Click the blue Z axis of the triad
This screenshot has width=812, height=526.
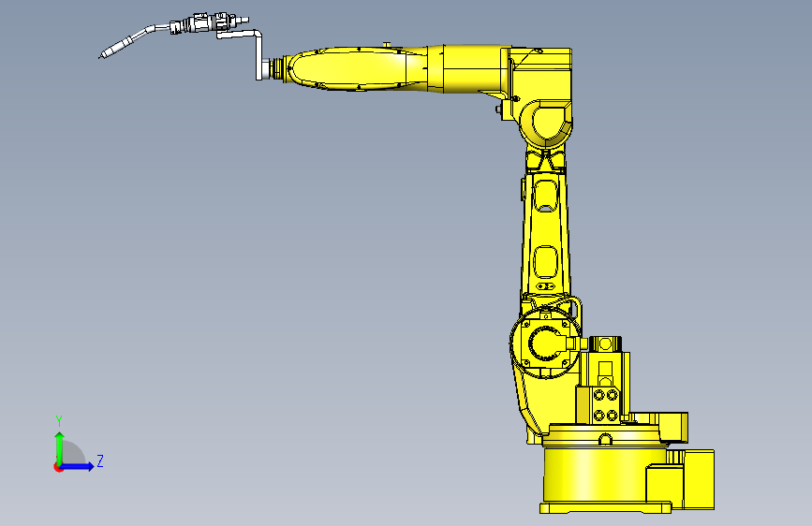pyautogui.click(x=79, y=466)
